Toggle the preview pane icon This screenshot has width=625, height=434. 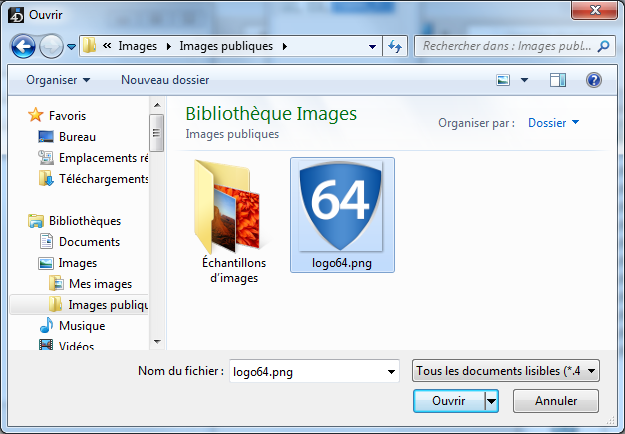[x=558, y=79]
